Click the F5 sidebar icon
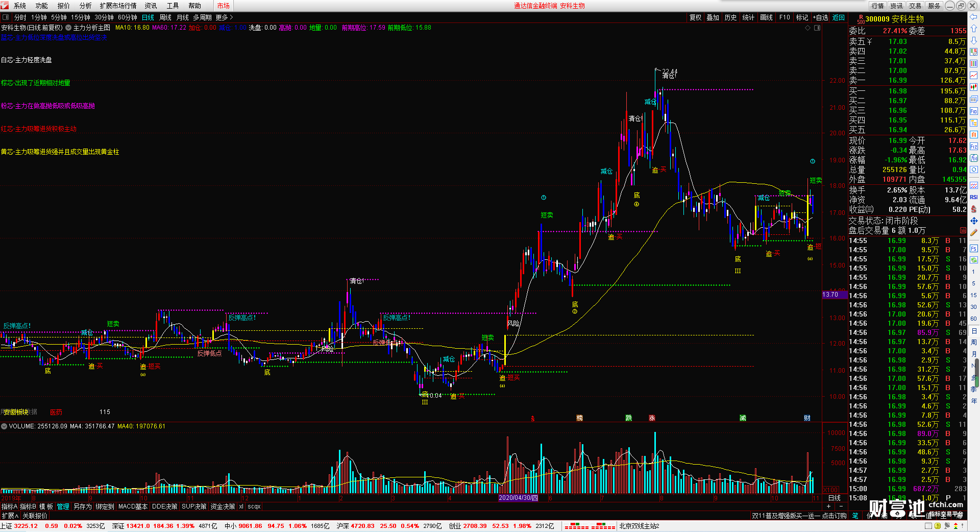The width and height of the screenshot is (980, 532). [974, 249]
